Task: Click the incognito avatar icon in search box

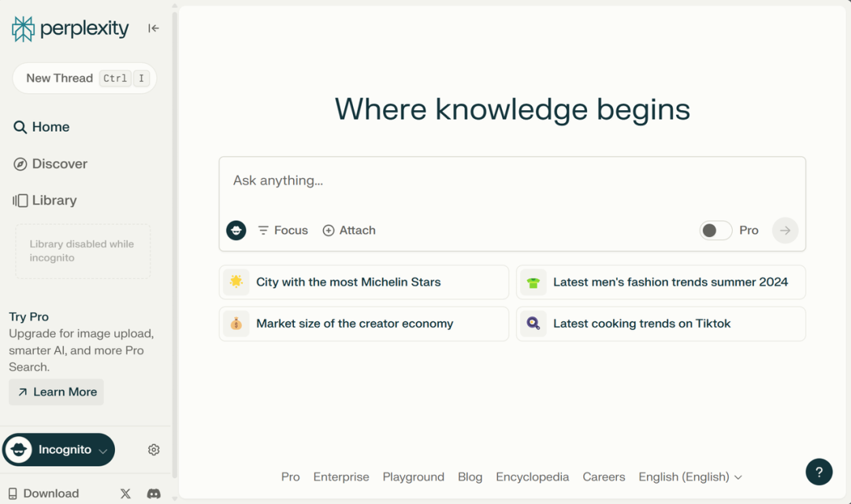Action: 236,230
